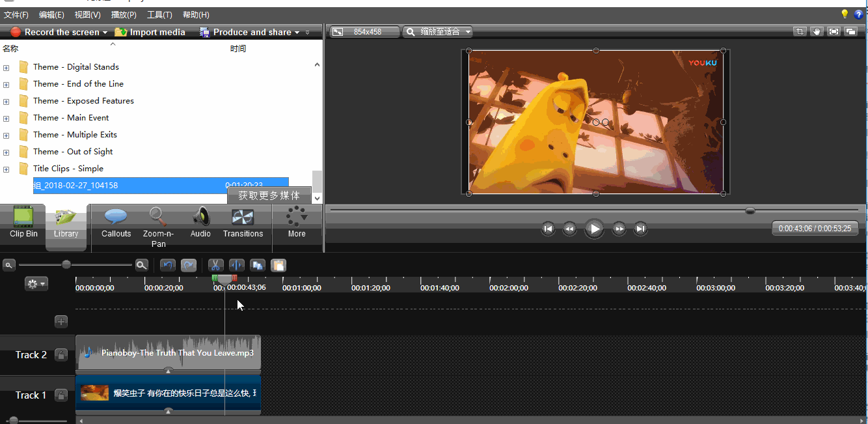The image size is (868, 424).
Task: Click the Record the screen button
Action: coord(55,32)
